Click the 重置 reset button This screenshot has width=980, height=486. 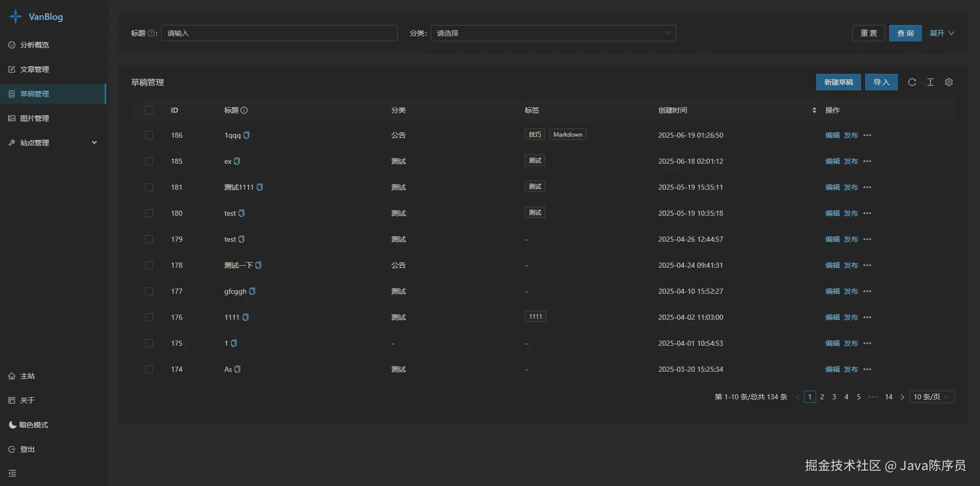(x=869, y=33)
